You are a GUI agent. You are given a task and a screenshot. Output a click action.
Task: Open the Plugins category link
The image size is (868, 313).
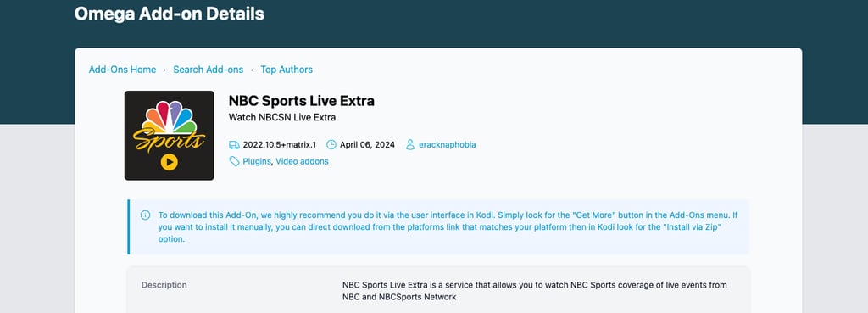tap(257, 161)
